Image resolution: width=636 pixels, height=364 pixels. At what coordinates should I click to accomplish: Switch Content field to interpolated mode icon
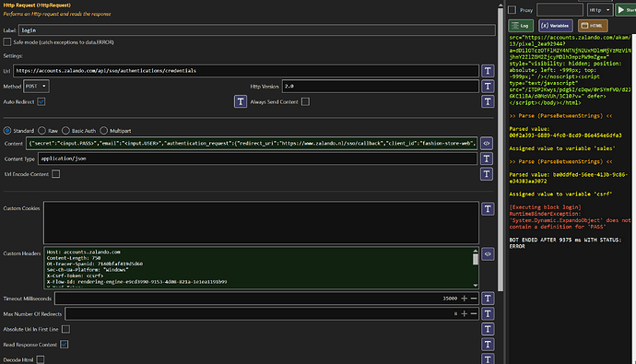tap(487, 143)
